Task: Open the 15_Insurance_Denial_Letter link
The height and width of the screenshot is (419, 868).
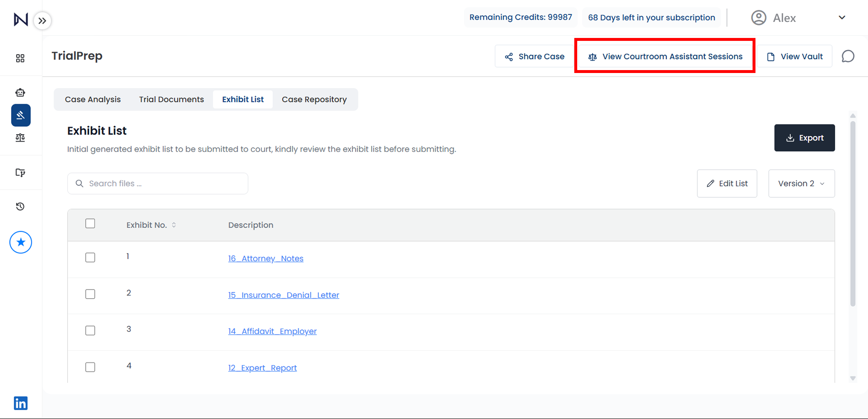Action: 283,295
